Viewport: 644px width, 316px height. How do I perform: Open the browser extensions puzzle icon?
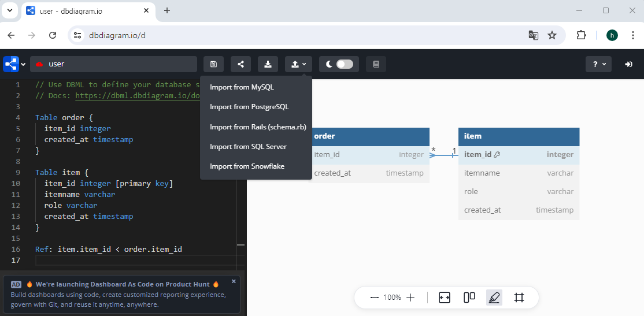pos(581,35)
